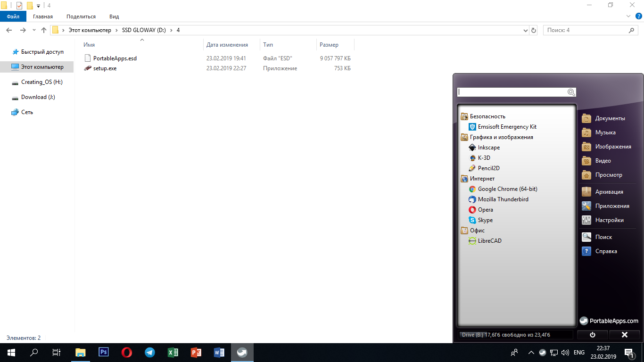Click Просмотр to browse the drive
644x362 pixels.
pyautogui.click(x=602, y=175)
